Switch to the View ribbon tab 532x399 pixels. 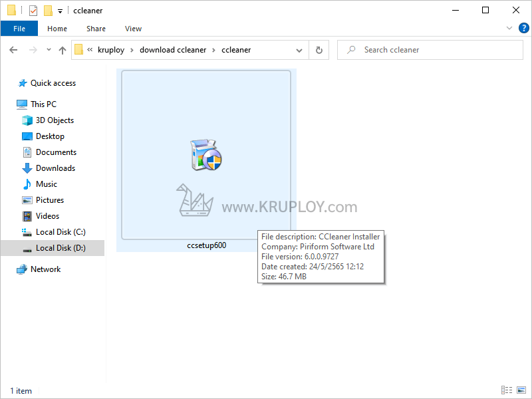pyautogui.click(x=133, y=29)
